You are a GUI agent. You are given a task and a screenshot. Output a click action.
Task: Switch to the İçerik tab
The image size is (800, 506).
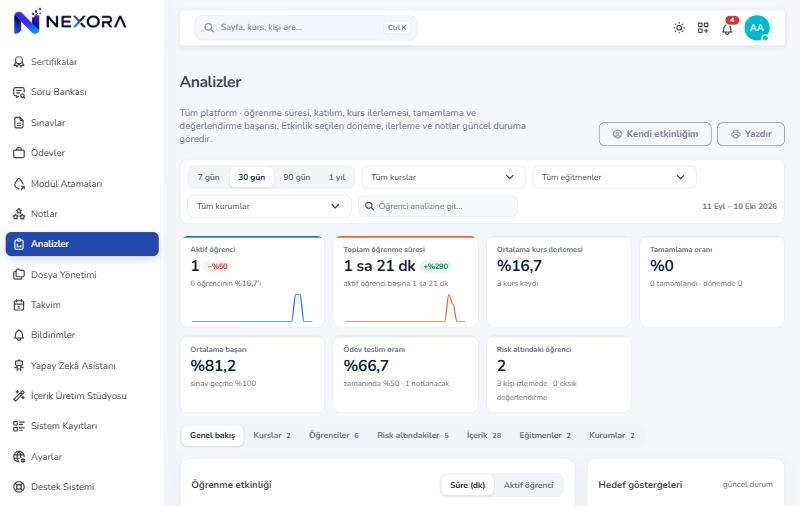484,435
